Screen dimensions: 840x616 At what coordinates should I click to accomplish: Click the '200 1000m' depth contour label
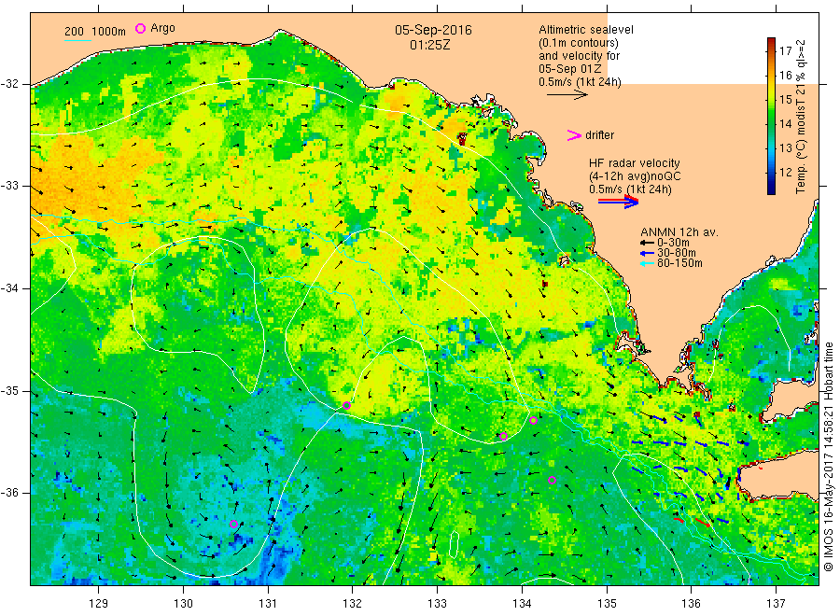pos(95,32)
